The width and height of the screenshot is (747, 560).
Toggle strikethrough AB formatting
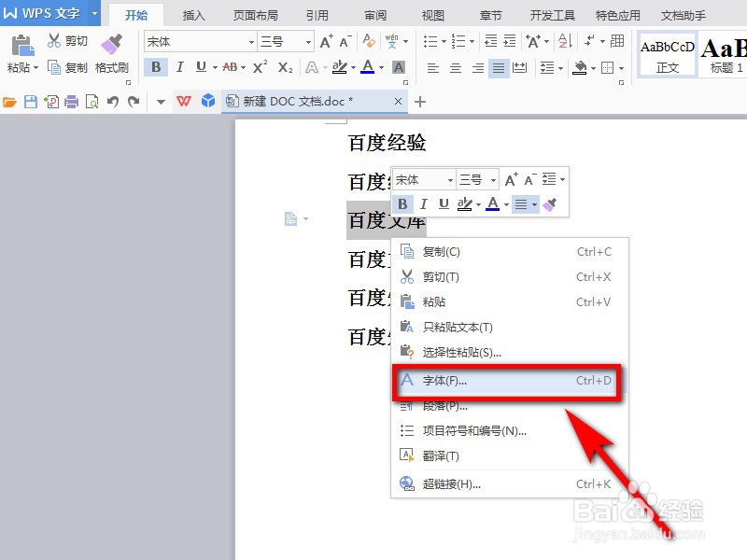(230, 67)
